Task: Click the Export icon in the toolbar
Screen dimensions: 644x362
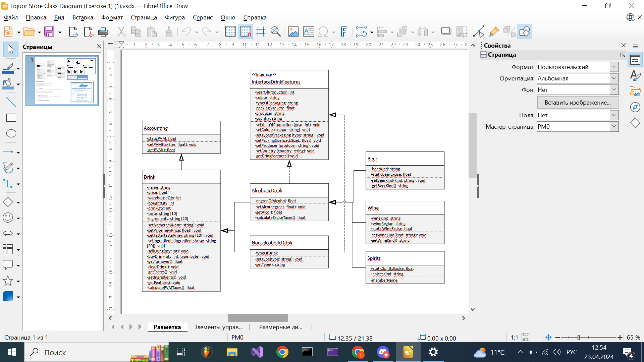Action: click(x=73, y=32)
